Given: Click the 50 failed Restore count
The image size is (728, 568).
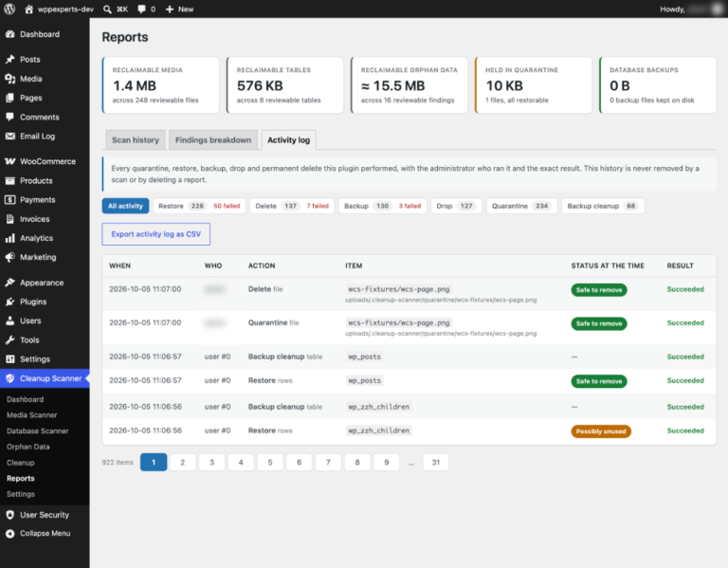Looking at the screenshot, I should click(x=227, y=206).
